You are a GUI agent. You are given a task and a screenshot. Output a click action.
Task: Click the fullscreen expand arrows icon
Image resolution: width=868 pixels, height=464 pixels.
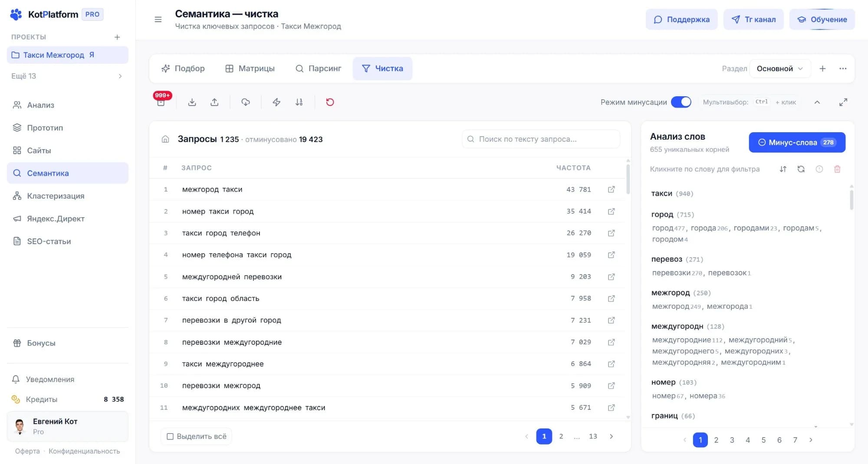pyautogui.click(x=843, y=102)
